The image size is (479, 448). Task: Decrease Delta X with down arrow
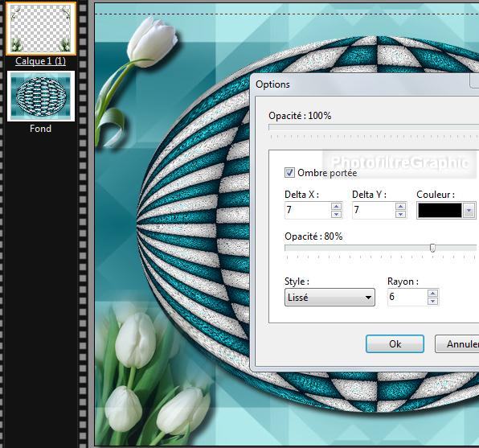(336, 214)
